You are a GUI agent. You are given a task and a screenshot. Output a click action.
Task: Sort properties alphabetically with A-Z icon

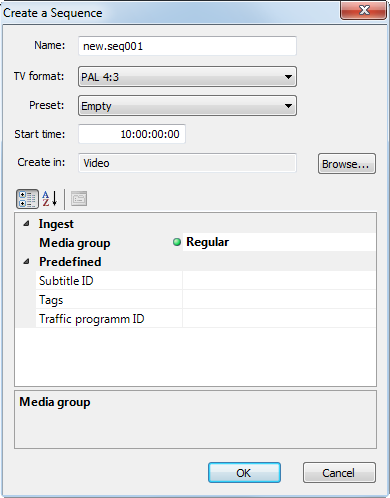50,199
